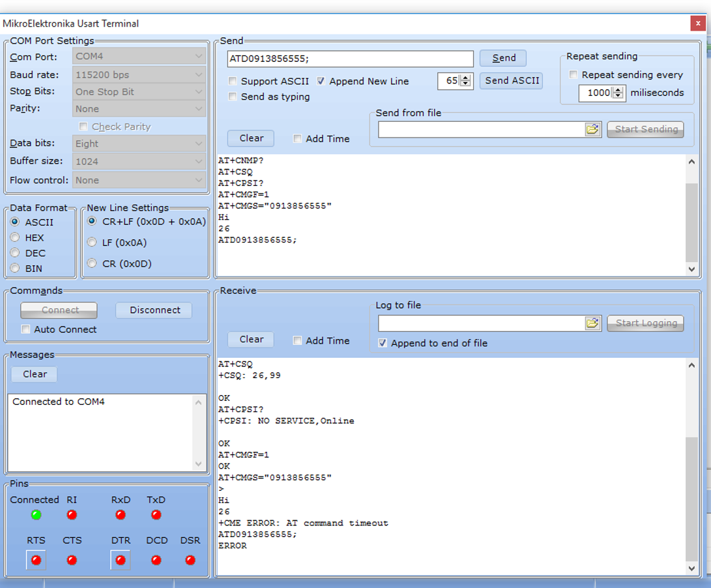This screenshot has width=711, height=588.
Task: Enable the Support ASCII checkbox
Action: click(233, 81)
